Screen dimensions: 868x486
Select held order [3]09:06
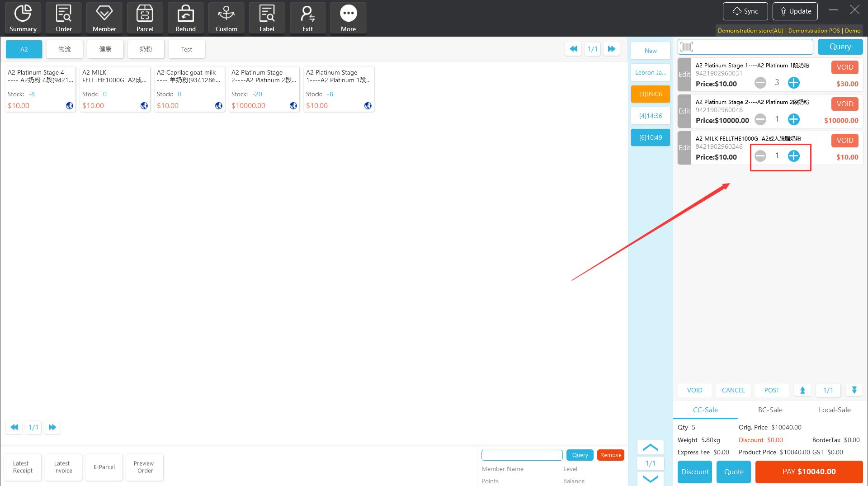coord(650,94)
